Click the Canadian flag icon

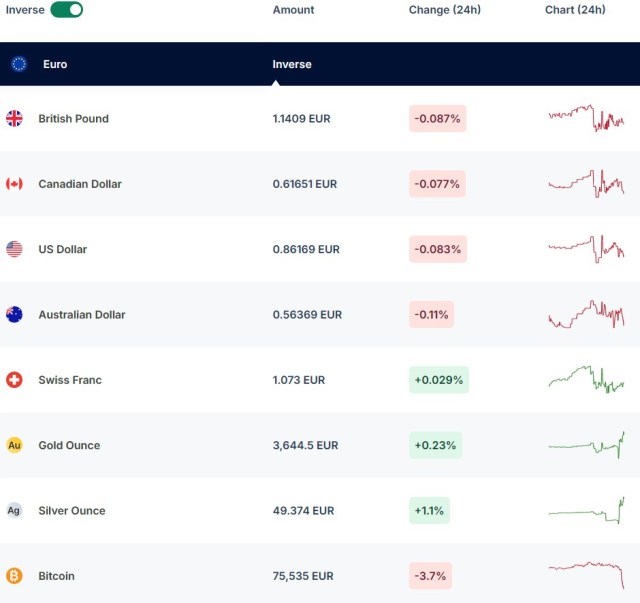tap(14, 184)
